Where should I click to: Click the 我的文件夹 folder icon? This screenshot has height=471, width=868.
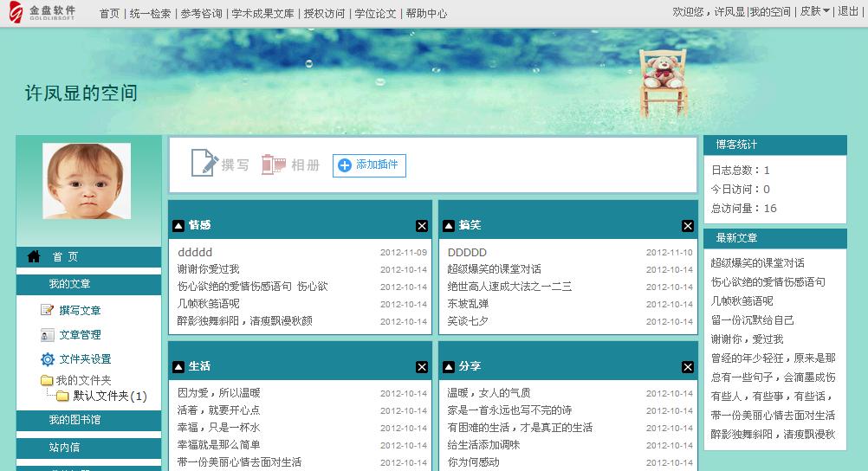(47, 380)
